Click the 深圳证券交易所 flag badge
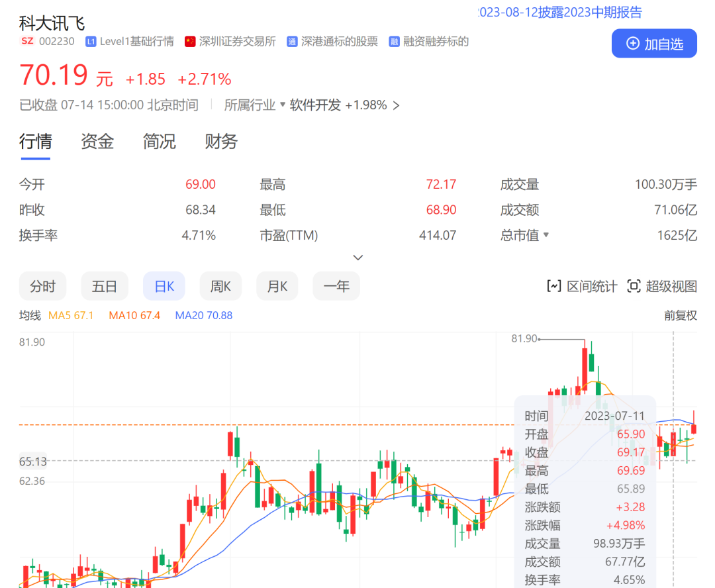Screen dimensions: 715x588 point(190,41)
